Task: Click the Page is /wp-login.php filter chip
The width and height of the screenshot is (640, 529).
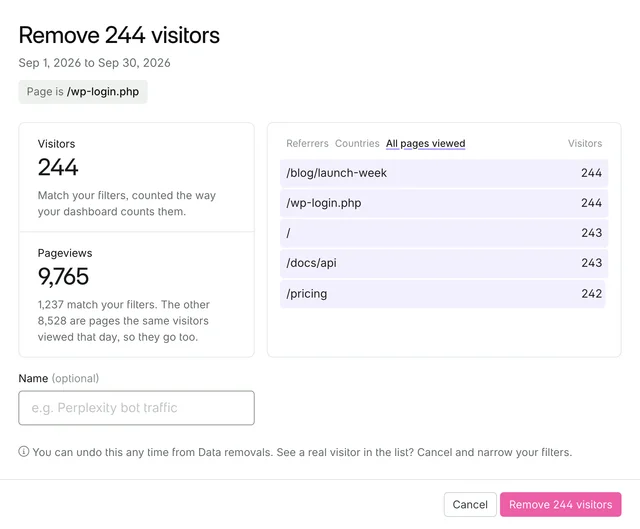Action: [x=83, y=91]
